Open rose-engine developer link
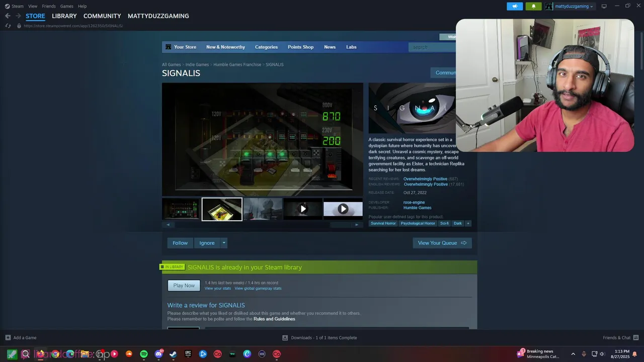 pos(414,203)
